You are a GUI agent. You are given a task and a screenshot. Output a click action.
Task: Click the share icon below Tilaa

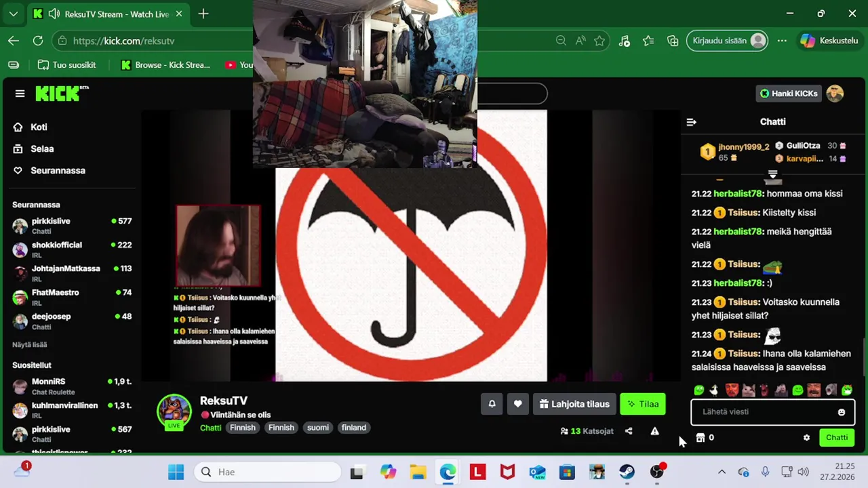pos(629,431)
